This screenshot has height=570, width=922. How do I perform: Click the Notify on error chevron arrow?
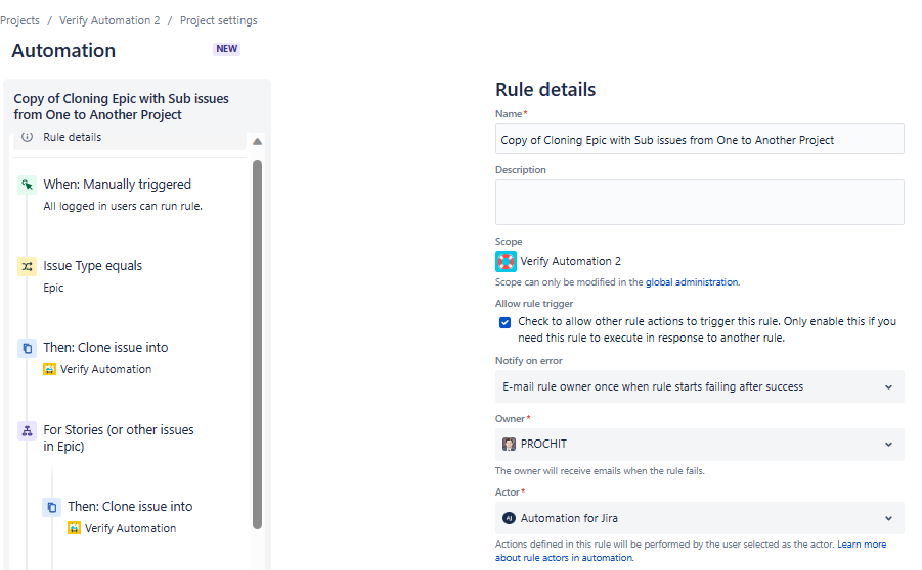pyautogui.click(x=888, y=387)
